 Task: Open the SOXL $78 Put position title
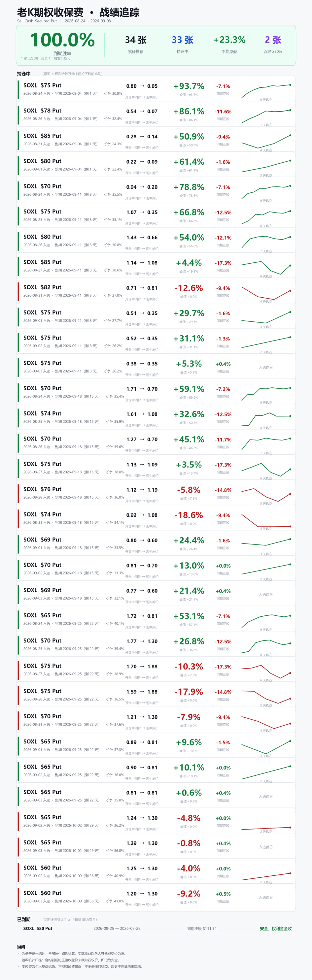pyautogui.click(x=42, y=111)
